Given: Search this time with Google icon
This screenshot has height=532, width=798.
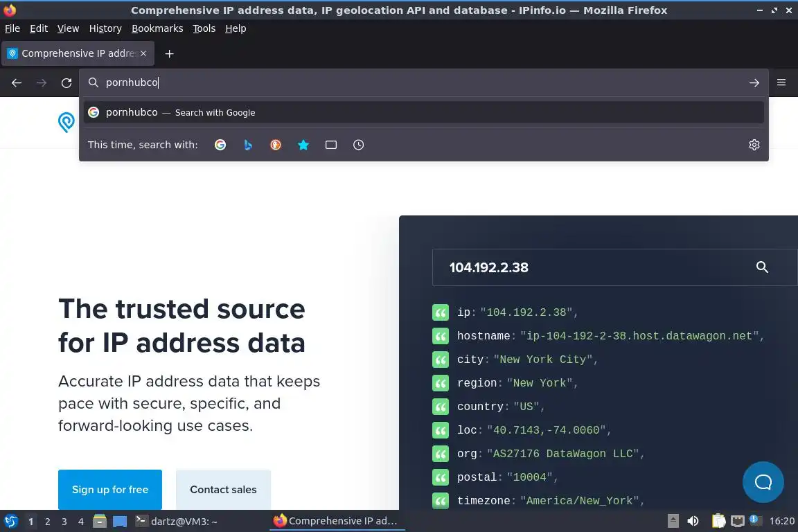Looking at the screenshot, I should pyautogui.click(x=220, y=145).
